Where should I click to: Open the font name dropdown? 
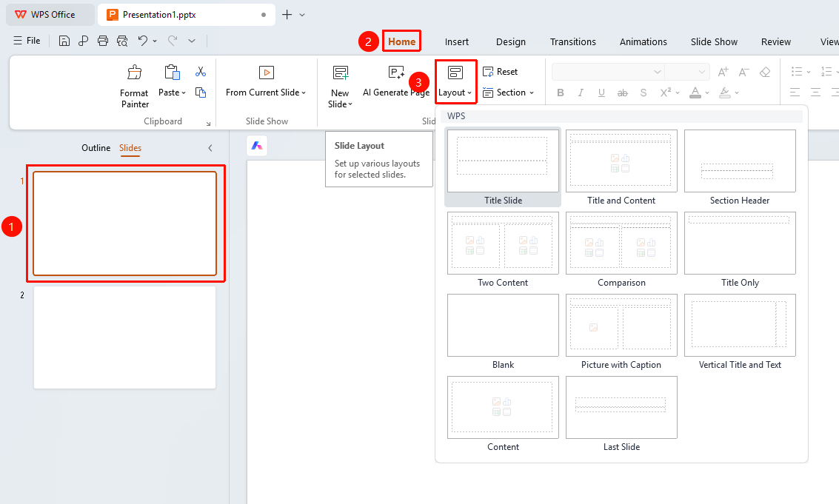pos(657,72)
